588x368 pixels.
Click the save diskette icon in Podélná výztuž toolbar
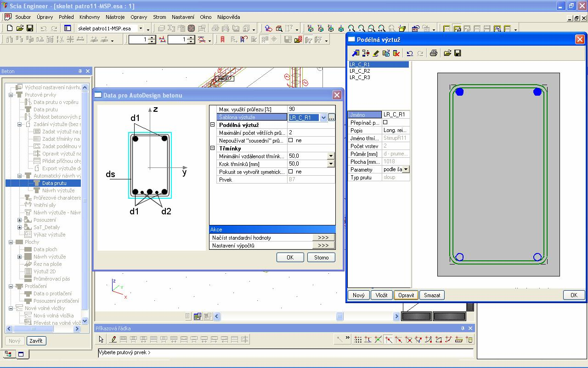(x=458, y=53)
